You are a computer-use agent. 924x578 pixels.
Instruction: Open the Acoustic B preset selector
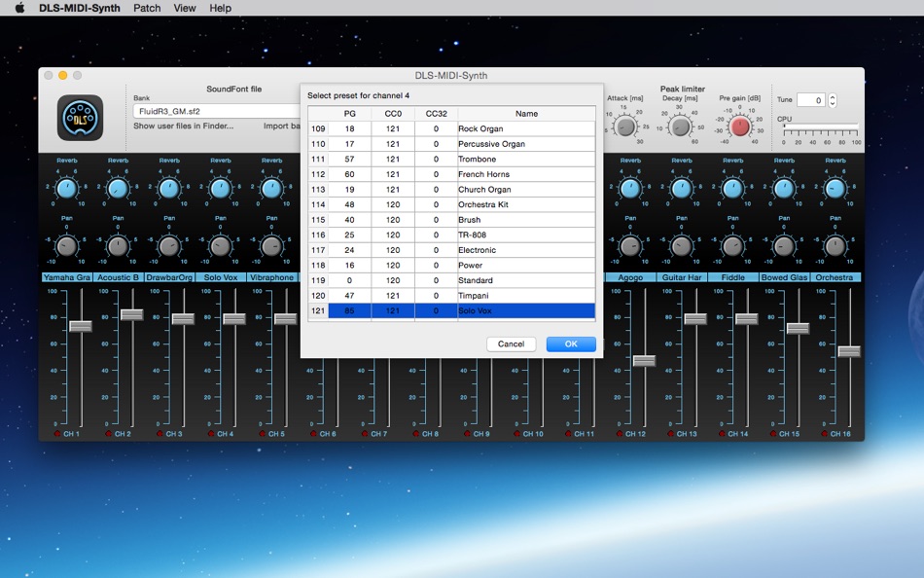118,277
